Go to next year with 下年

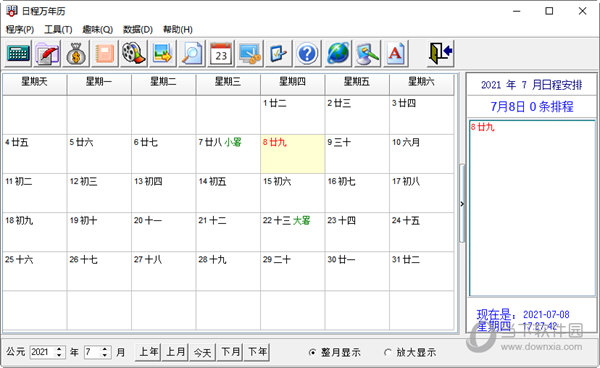[257, 352]
